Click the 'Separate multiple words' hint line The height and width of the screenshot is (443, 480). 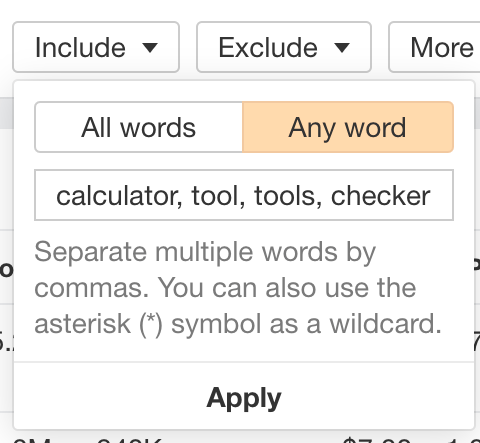[x=205, y=253]
